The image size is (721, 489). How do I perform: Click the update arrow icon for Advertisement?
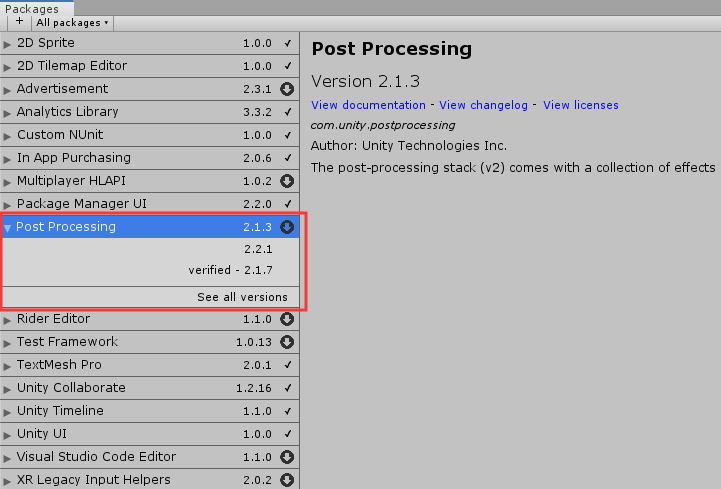(x=287, y=89)
